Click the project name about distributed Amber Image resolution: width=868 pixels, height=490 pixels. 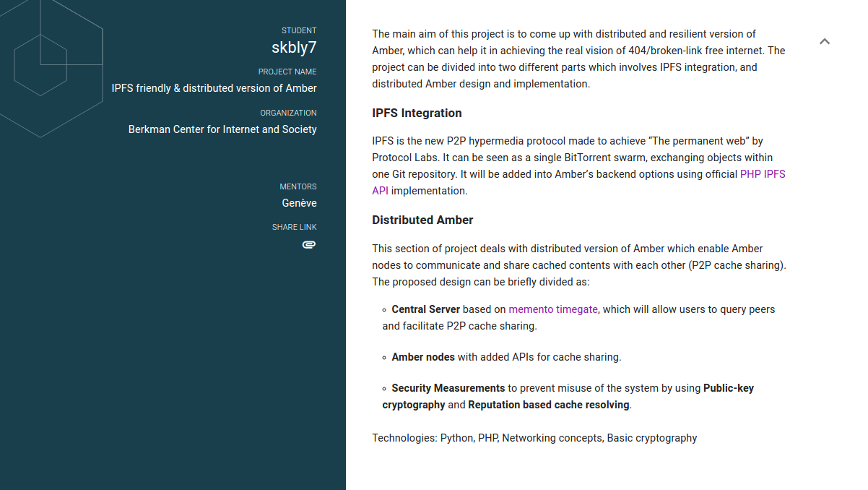(214, 88)
